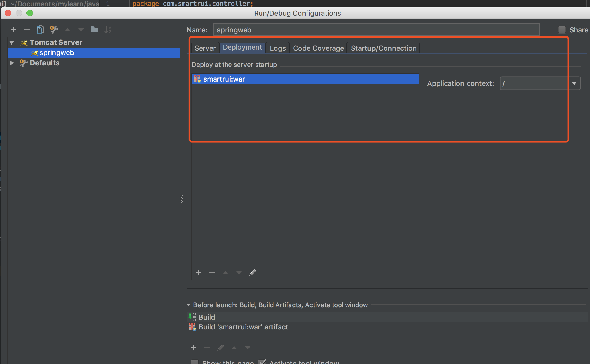Toggle the Share checkbox
The width and height of the screenshot is (590, 364).
(x=562, y=30)
